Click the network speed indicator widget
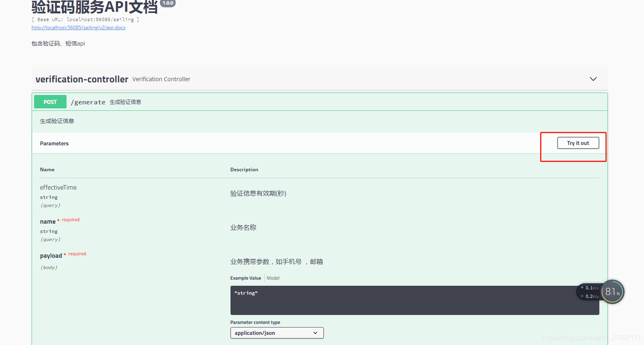Image resolution: width=644 pixels, height=345 pixels. click(590, 292)
